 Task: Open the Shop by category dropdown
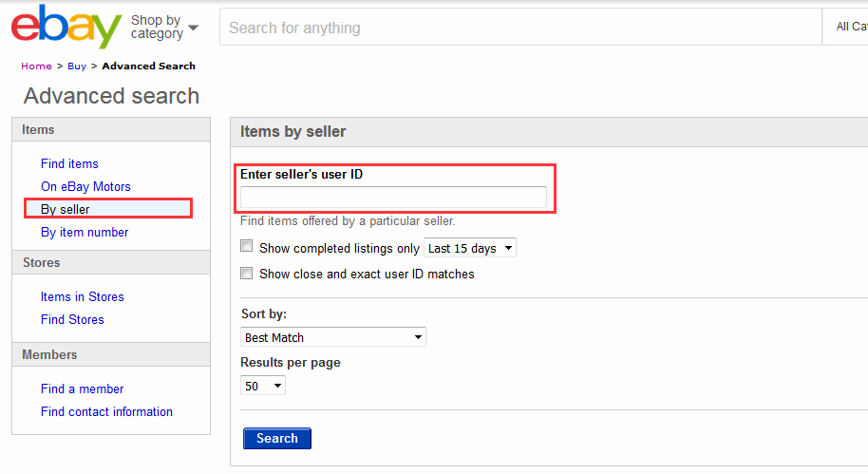pyautogui.click(x=164, y=27)
